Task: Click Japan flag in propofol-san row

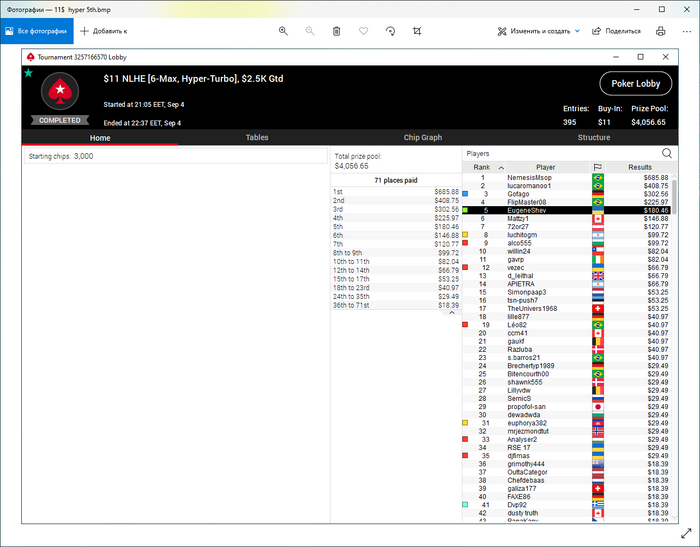Action: point(598,407)
